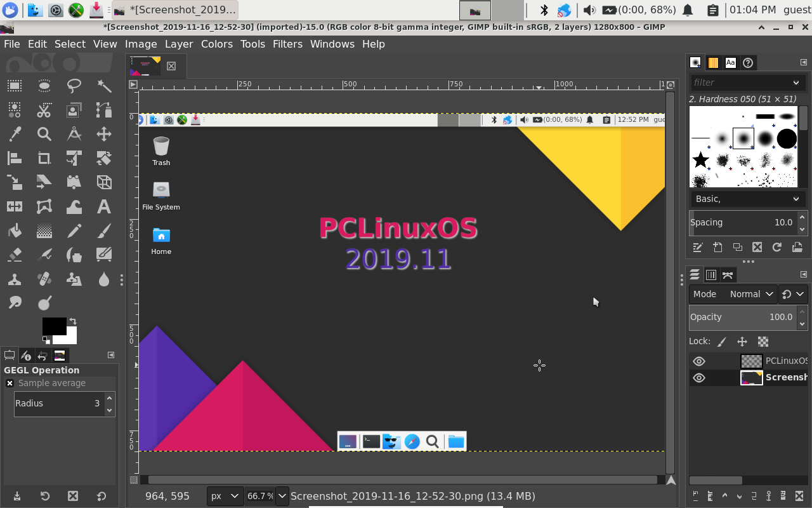This screenshot has width=812, height=508.
Task: Open the layer Mode dropdown
Action: click(x=751, y=293)
